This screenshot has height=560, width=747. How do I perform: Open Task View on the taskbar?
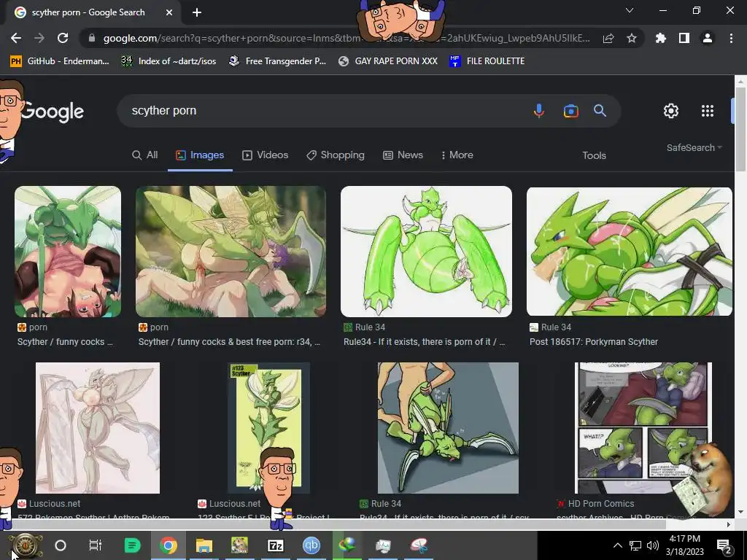(x=96, y=545)
